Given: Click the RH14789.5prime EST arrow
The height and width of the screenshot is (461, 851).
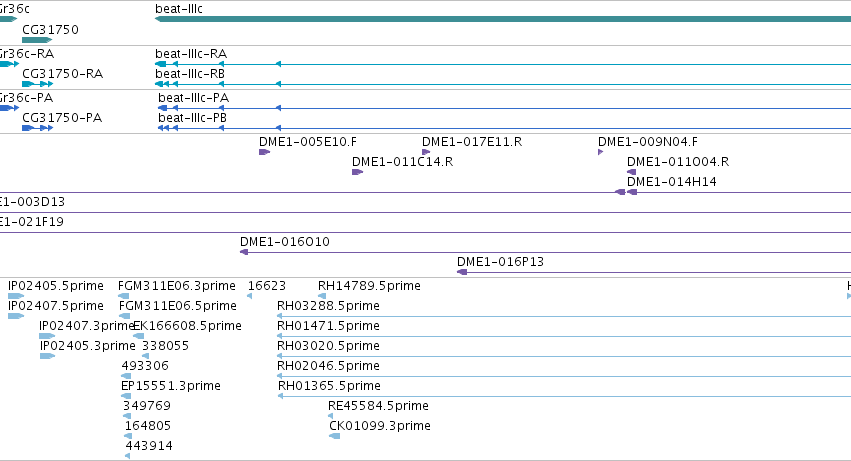Looking at the screenshot, I should click(322, 296).
